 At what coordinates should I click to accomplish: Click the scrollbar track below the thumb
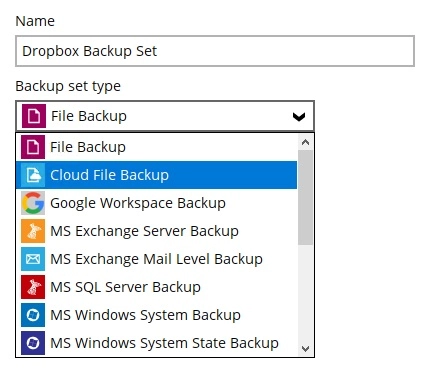305,293
